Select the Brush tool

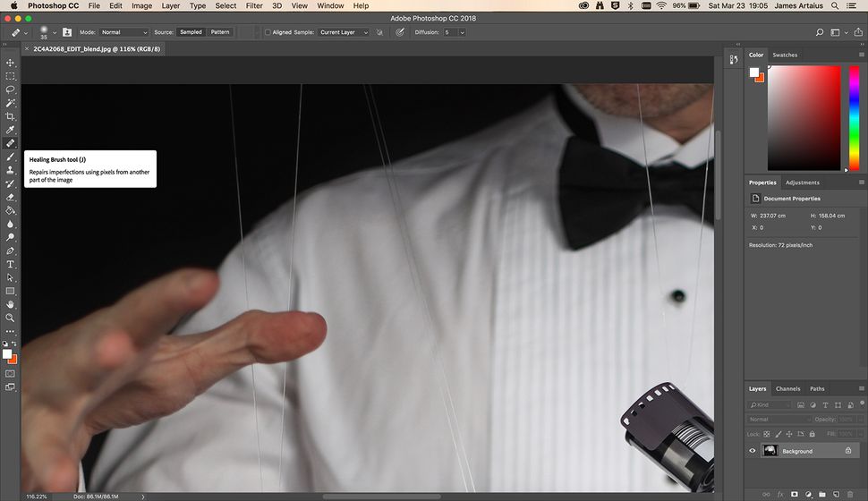[x=10, y=157]
